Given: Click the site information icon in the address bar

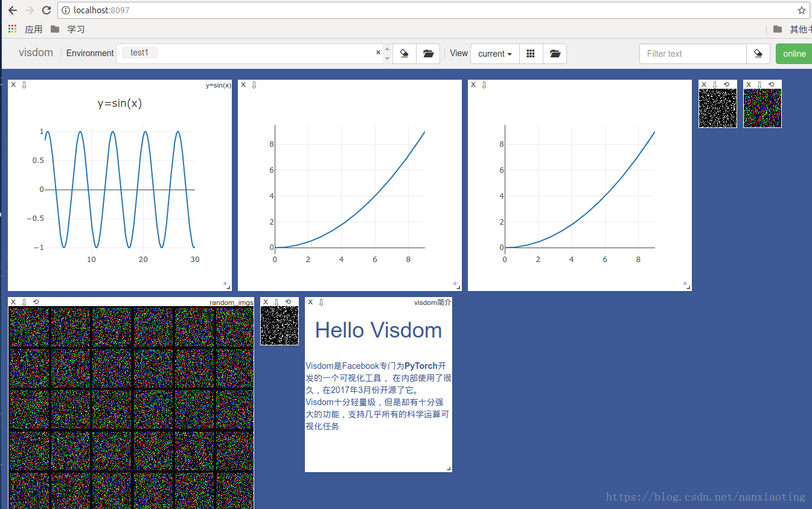Looking at the screenshot, I should (x=66, y=10).
